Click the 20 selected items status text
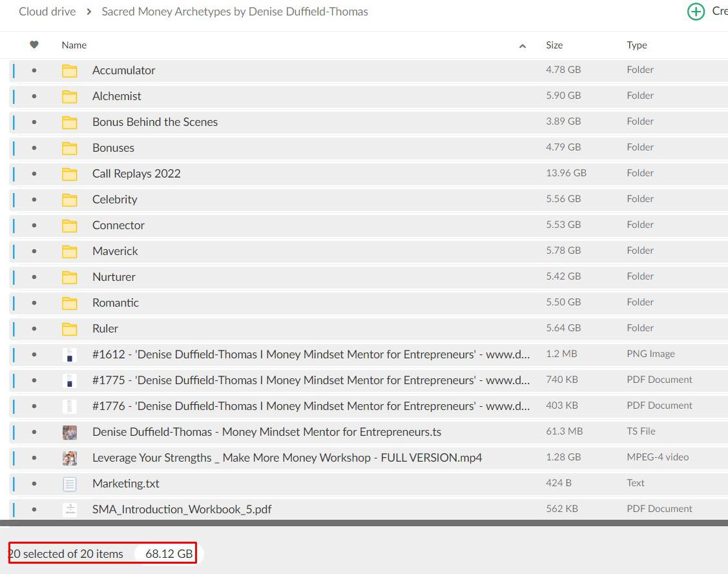728x574 pixels. [x=65, y=554]
